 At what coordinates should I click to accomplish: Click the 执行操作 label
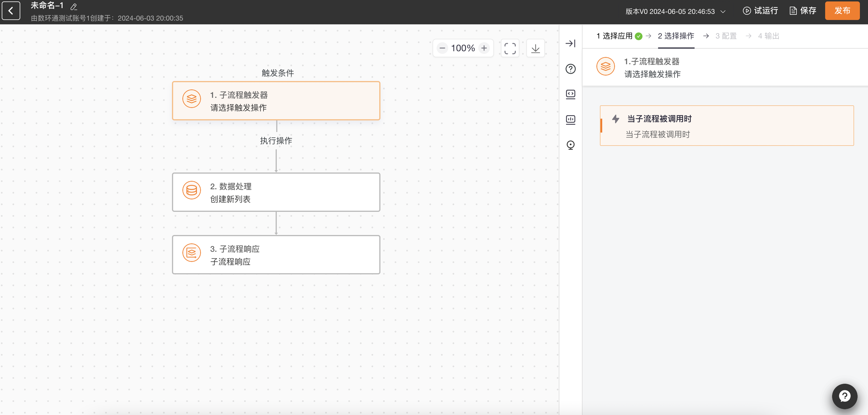pyautogui.click(x=276, y=140)
